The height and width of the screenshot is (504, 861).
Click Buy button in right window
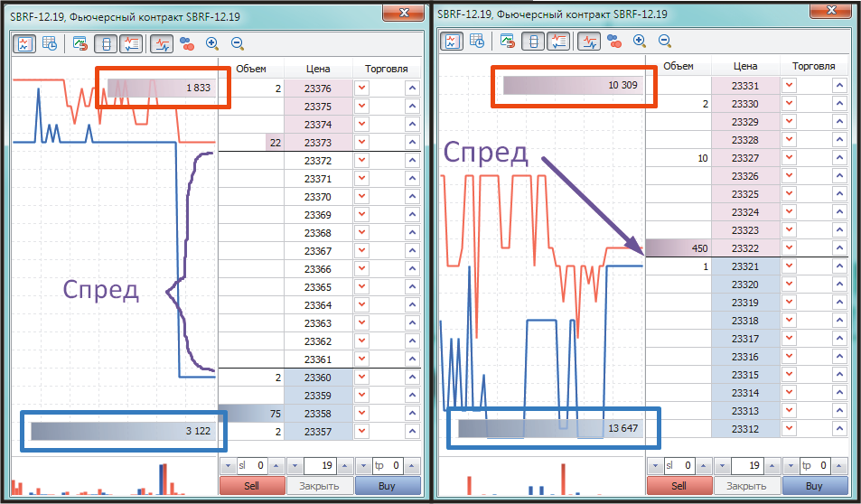pyautogui.click(x=814, y=486)
